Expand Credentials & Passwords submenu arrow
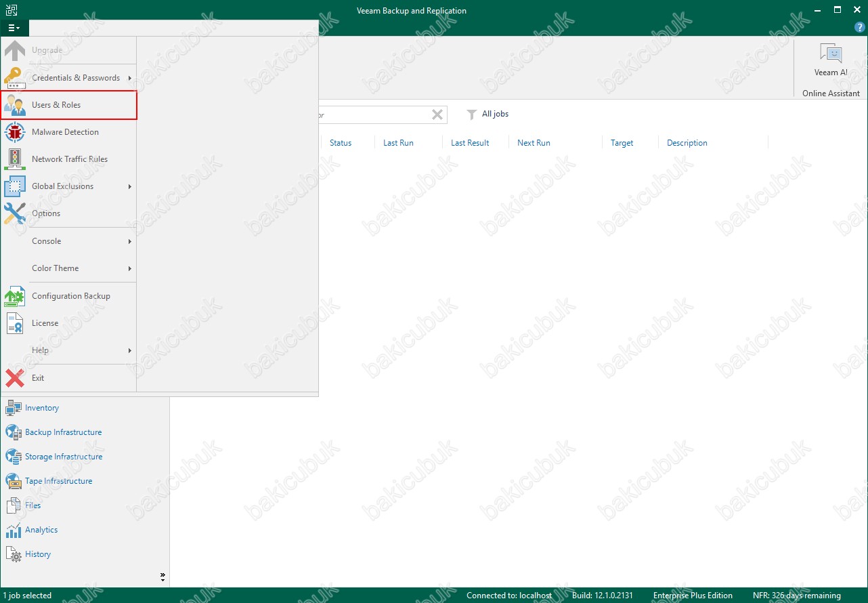868x603 pixels. coord(129,78)
